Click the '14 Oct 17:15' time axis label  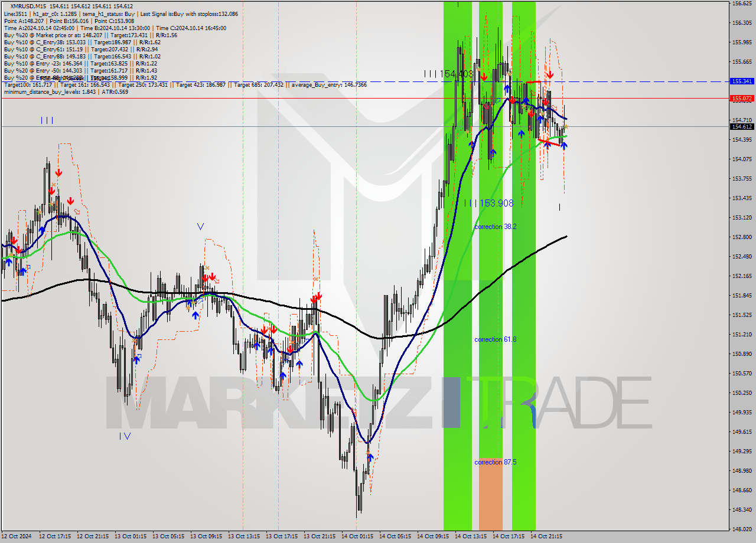[x=509, y=537]
